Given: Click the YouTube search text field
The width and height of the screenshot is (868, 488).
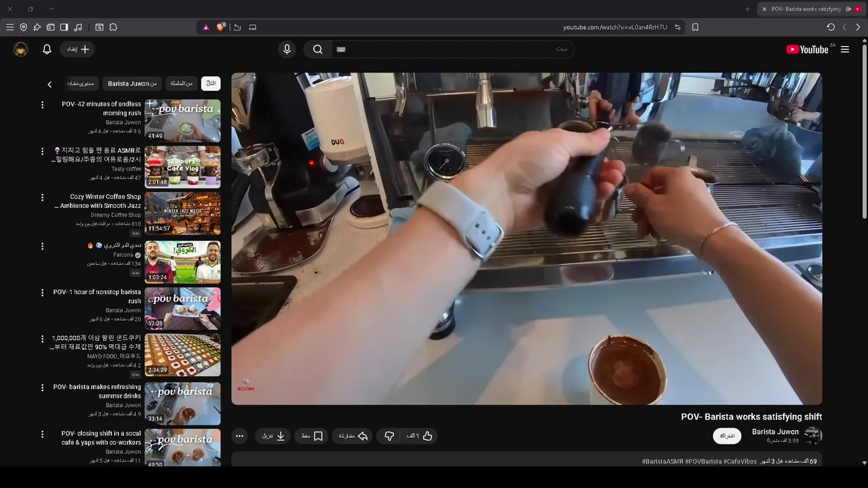Looking at the screenshot, I should tap(453, 49).
